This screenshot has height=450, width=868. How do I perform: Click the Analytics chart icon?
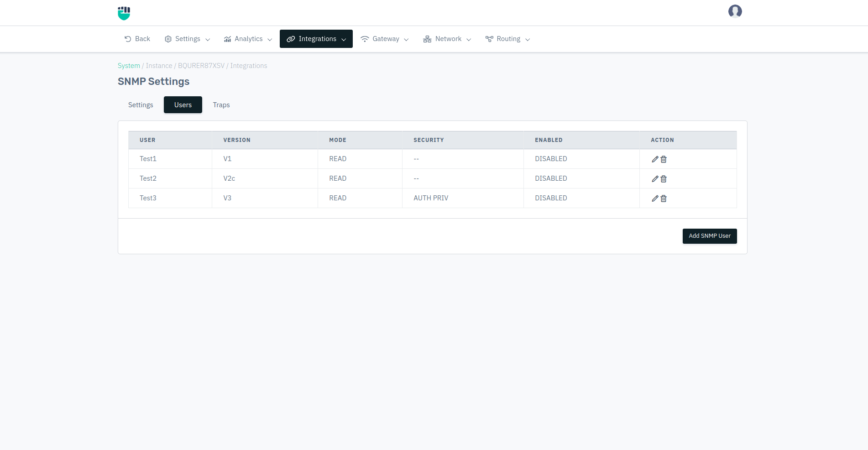(x=227, y=39)
